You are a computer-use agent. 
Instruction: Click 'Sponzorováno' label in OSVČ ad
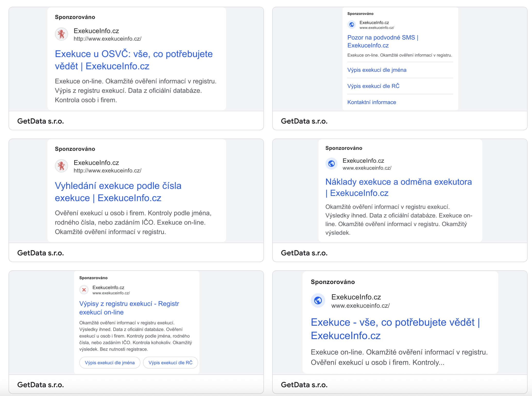[75, 17]
